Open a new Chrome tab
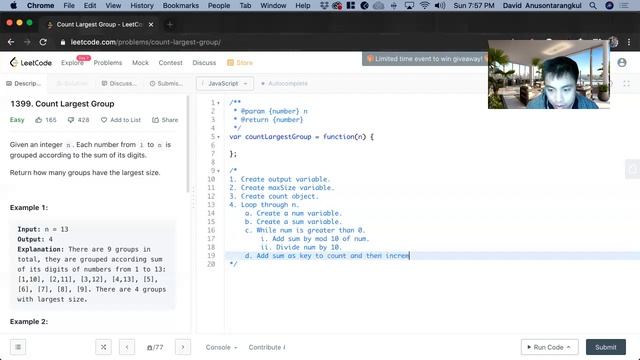This screenshot has height=360, width=640. coord(170,24)
